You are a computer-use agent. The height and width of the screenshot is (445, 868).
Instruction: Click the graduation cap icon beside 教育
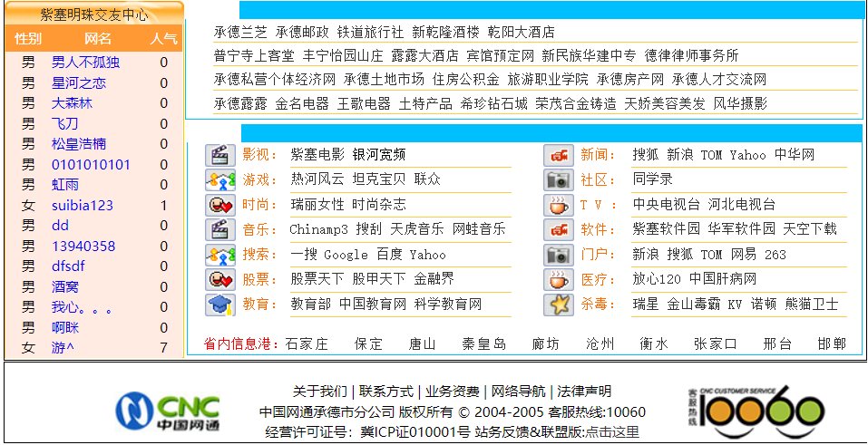[x=220, y=305]
